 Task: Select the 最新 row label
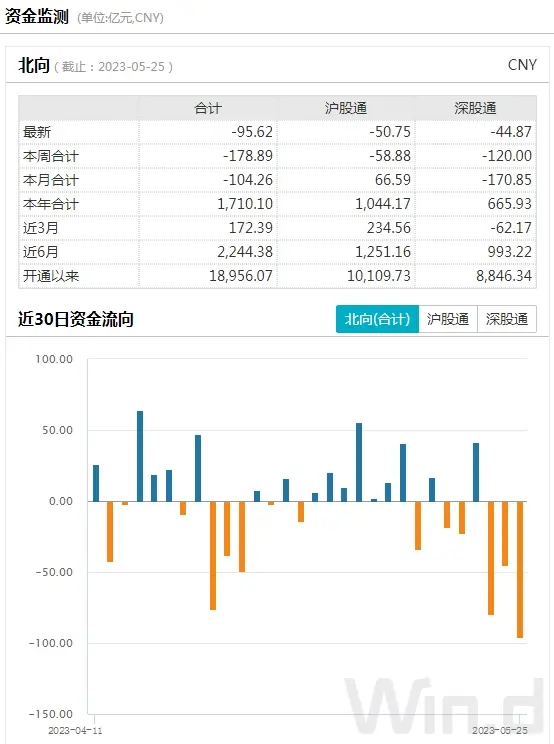(x=37, y=132)
